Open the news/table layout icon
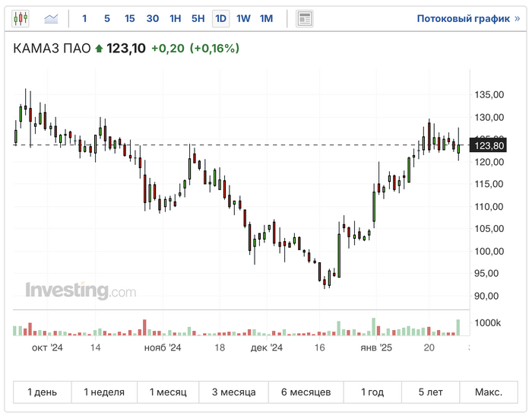 pos(304,19)
